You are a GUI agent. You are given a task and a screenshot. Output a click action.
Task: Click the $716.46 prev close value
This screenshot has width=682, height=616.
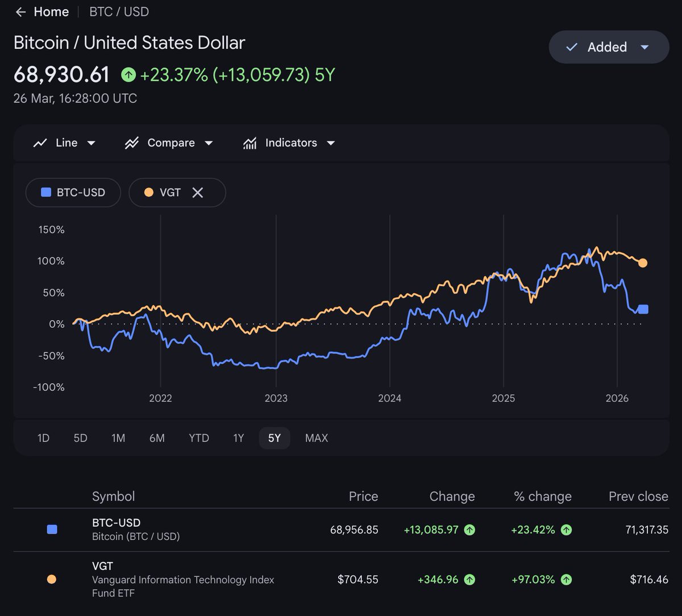649,580
